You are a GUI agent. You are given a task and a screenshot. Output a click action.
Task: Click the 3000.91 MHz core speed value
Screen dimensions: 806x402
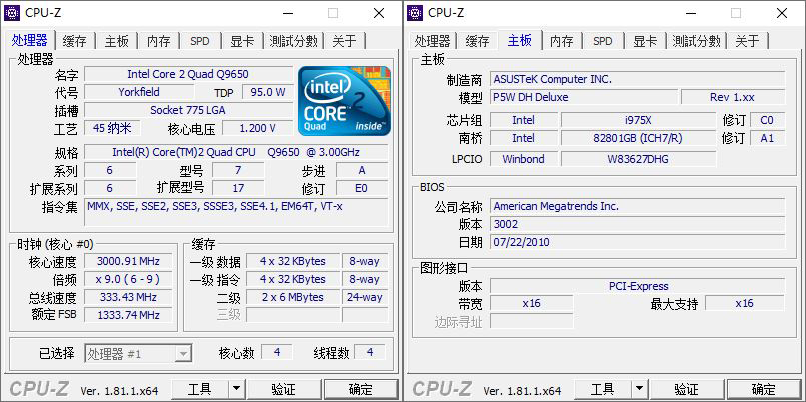[x=128, y=261]
